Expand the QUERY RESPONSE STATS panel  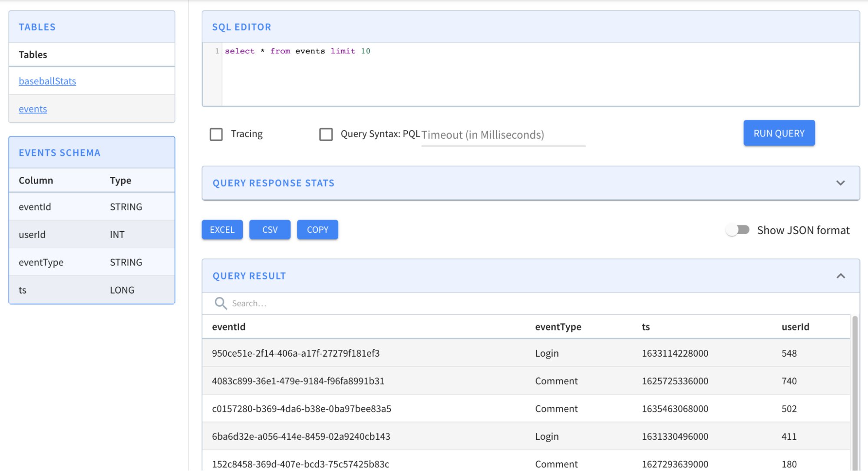coord(842,182)
